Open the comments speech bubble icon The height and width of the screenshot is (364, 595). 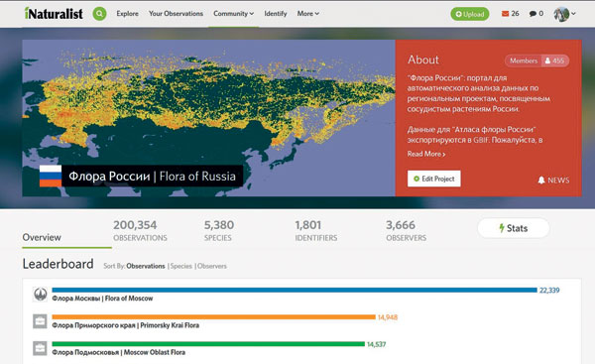pos(533,14)
